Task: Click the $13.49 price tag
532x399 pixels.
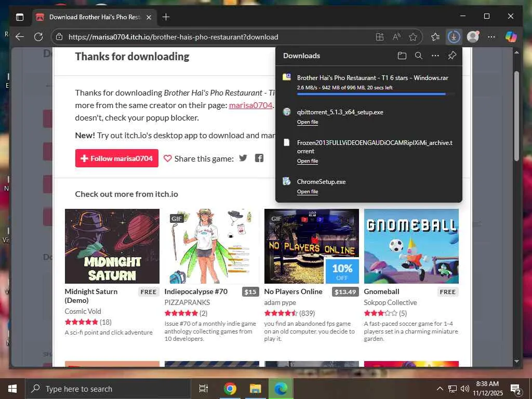Action: (345, 292)
